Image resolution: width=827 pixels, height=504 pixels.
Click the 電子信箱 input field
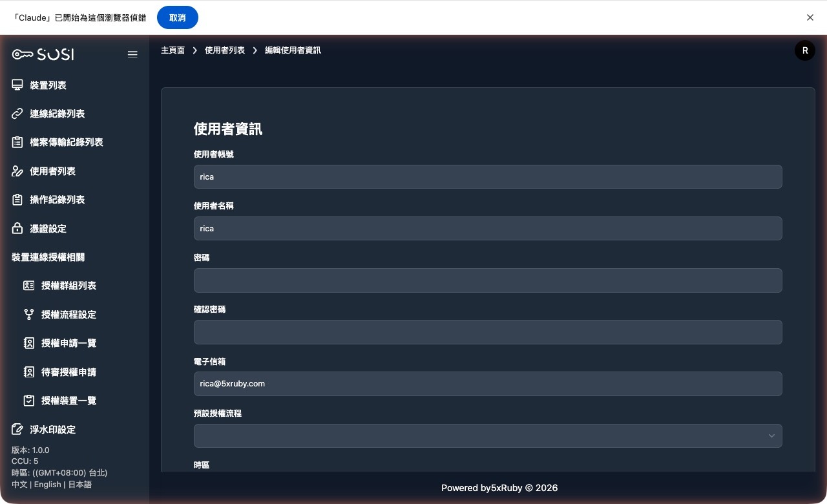click(x=488, y=384)
